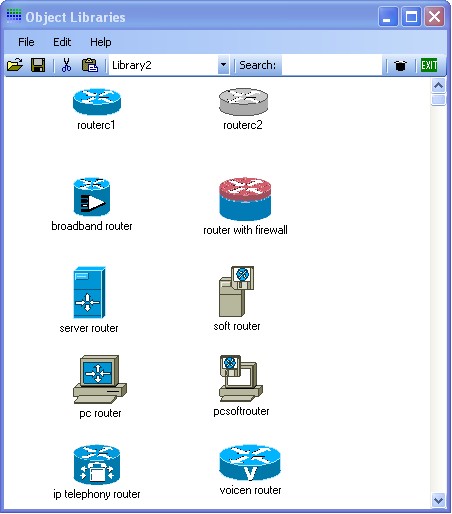This screenshot has width=452, height=514.
Task: Open the File menu
Action: pyautogui.click(x=26, y=42)
